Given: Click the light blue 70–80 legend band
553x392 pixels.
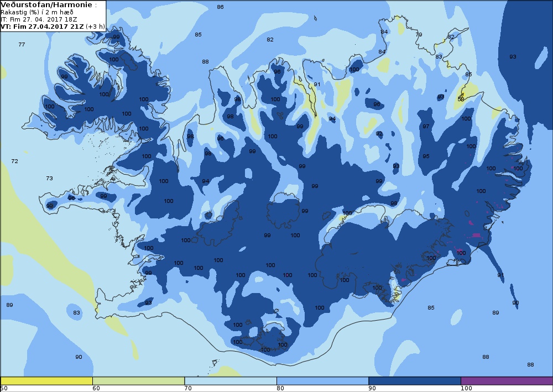Looking at the screenshot, I should pos(230,381).
